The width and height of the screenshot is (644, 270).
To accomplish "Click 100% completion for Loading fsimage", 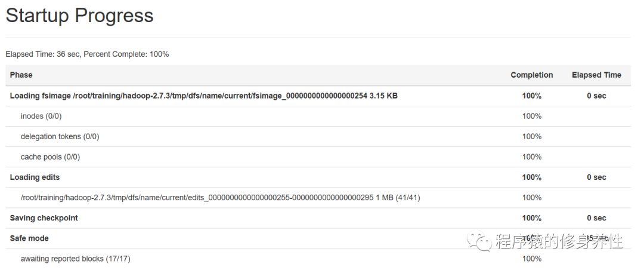I will [x=532, y=96].
